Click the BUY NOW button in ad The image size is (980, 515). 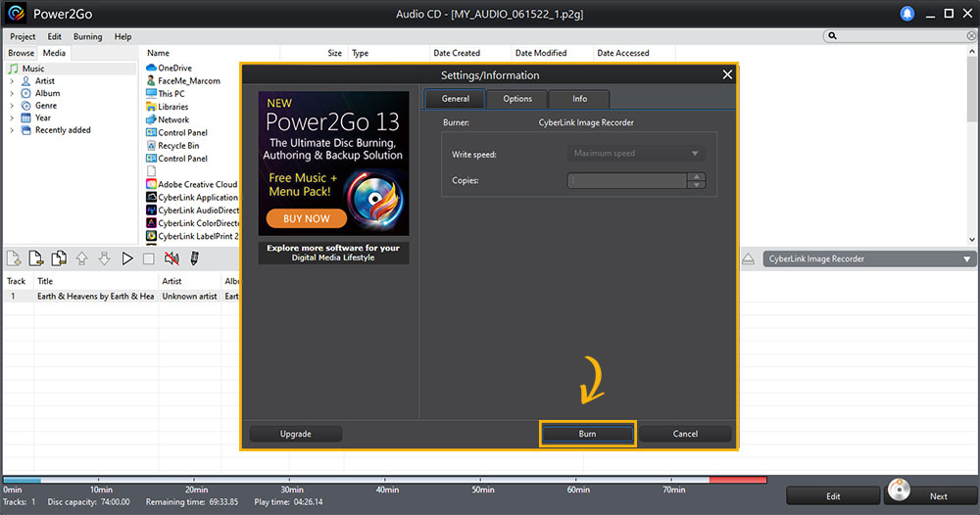306,218
